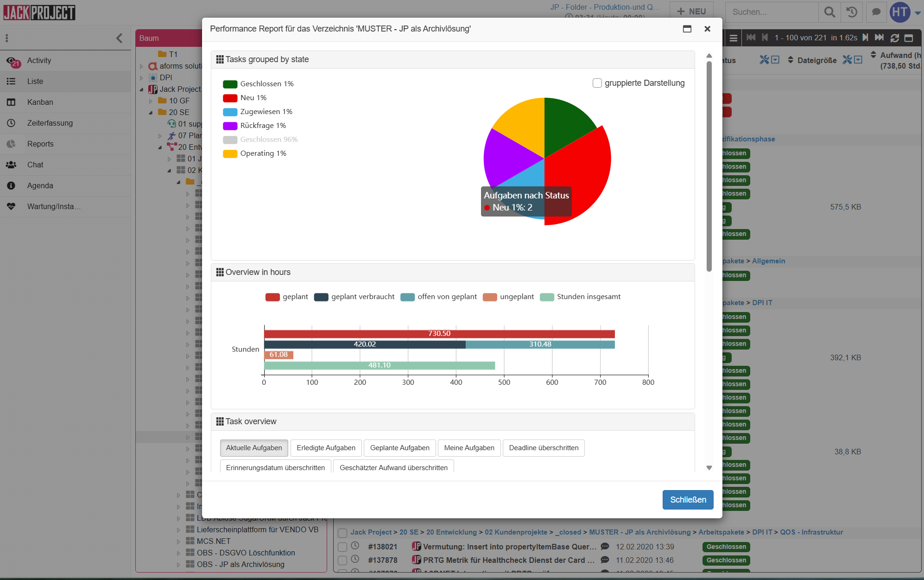Open the list hamburger menu icon
The image size is (924, 580).
click(734, 38)
